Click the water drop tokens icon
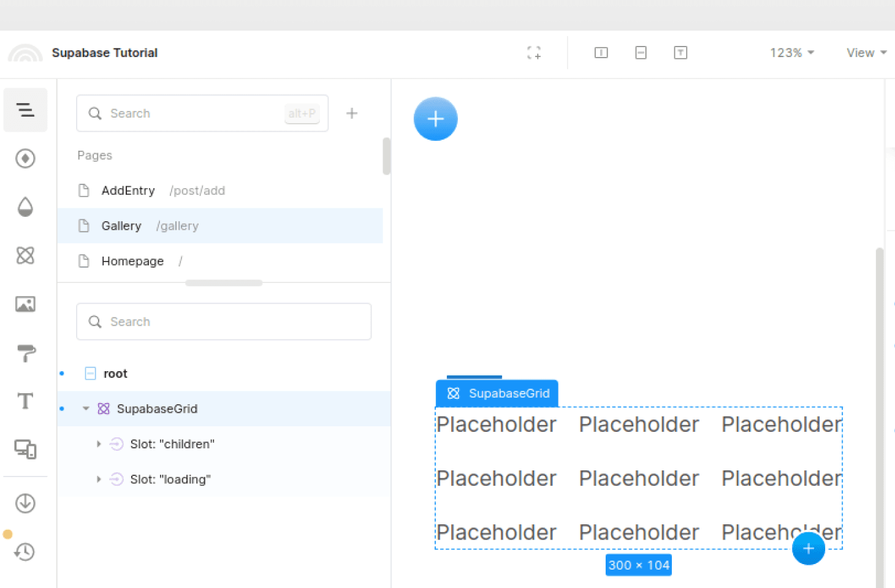 [25, 207]
